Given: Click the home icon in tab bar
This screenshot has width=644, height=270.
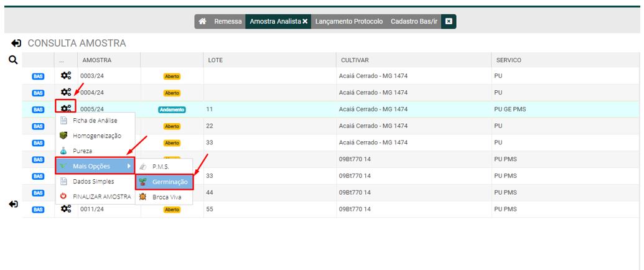Looking at the screenshot, I should tap(202, 22).
